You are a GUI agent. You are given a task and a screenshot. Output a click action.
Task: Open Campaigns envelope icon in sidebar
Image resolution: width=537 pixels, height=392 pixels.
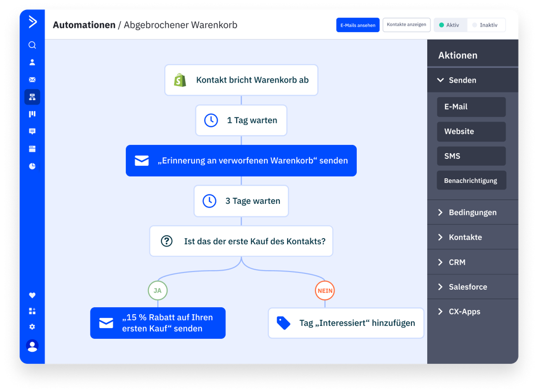32,80
